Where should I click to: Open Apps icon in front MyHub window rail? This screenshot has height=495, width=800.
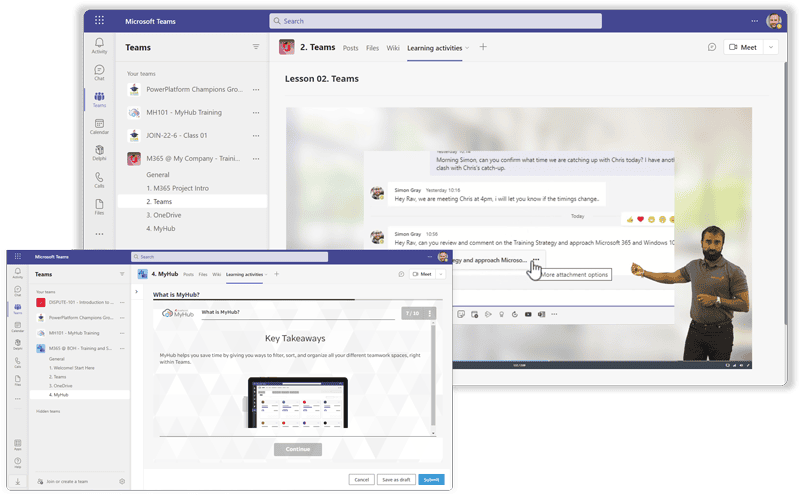(18, 444)
